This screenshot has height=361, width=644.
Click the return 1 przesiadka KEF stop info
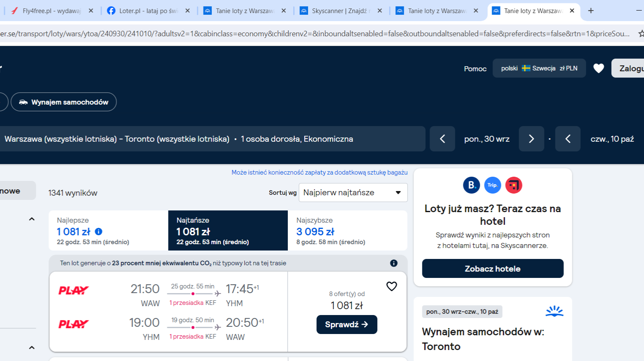(x=193, y=337)
